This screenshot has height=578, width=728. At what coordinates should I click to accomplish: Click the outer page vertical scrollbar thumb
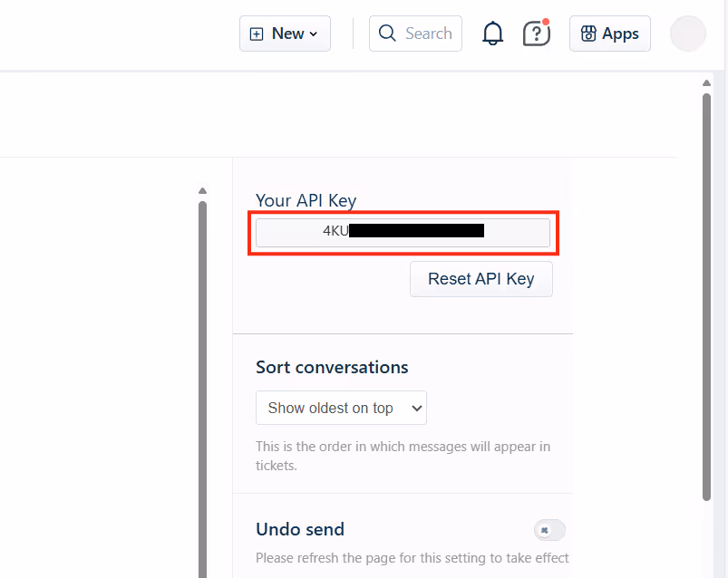[x=706, y=297]
